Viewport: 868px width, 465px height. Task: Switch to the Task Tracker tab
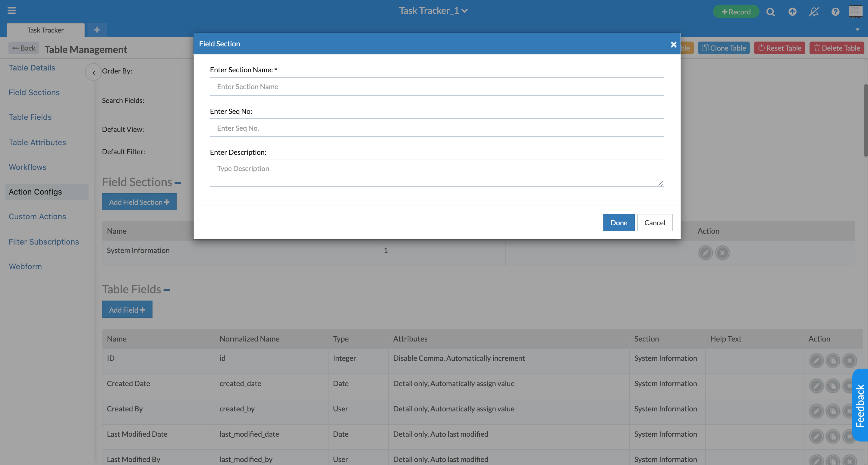46,30
